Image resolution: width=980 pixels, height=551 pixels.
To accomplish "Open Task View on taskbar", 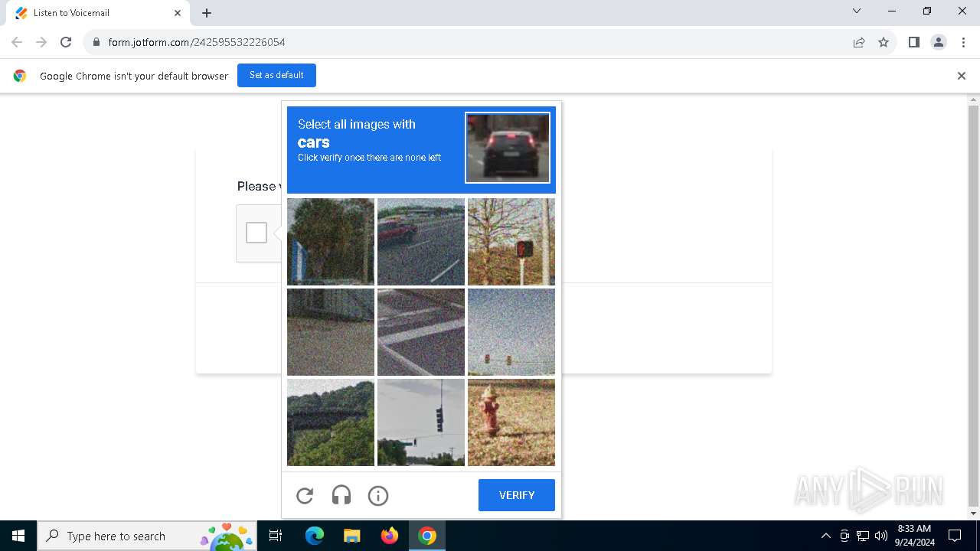I will tap(276, 536).
